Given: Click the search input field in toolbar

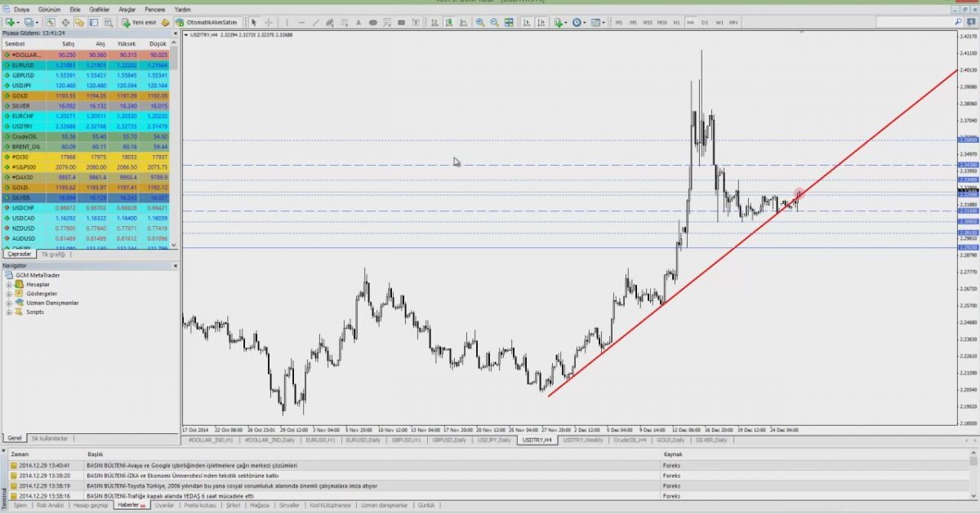Looking at the screenshot, I should 915,22.
